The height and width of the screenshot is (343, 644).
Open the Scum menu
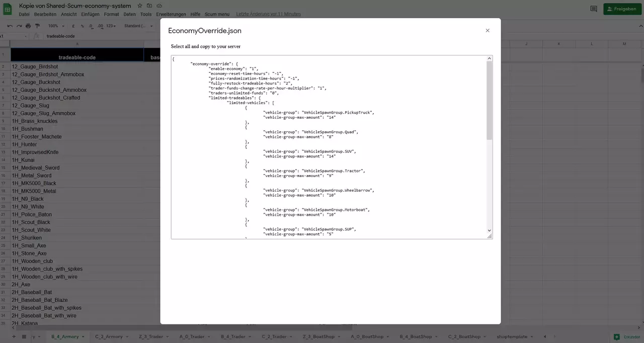coord(217,14)
